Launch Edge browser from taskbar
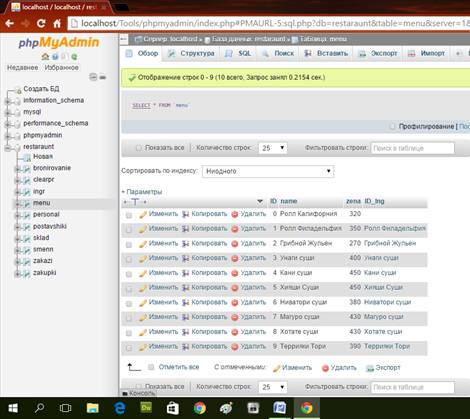This screenshot has width=470, height=419. point(120,408)
